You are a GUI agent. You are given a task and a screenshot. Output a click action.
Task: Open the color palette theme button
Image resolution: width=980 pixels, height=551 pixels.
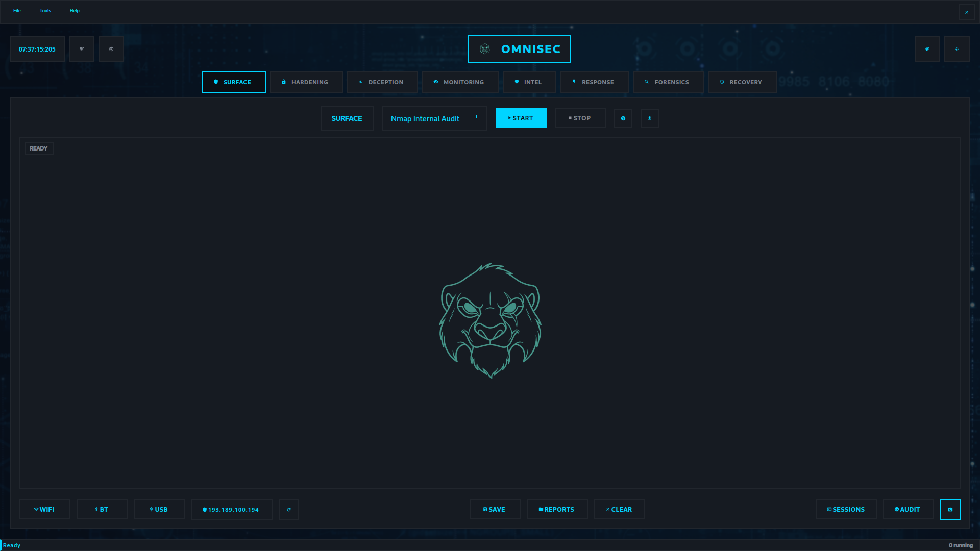tap(927, 49)
